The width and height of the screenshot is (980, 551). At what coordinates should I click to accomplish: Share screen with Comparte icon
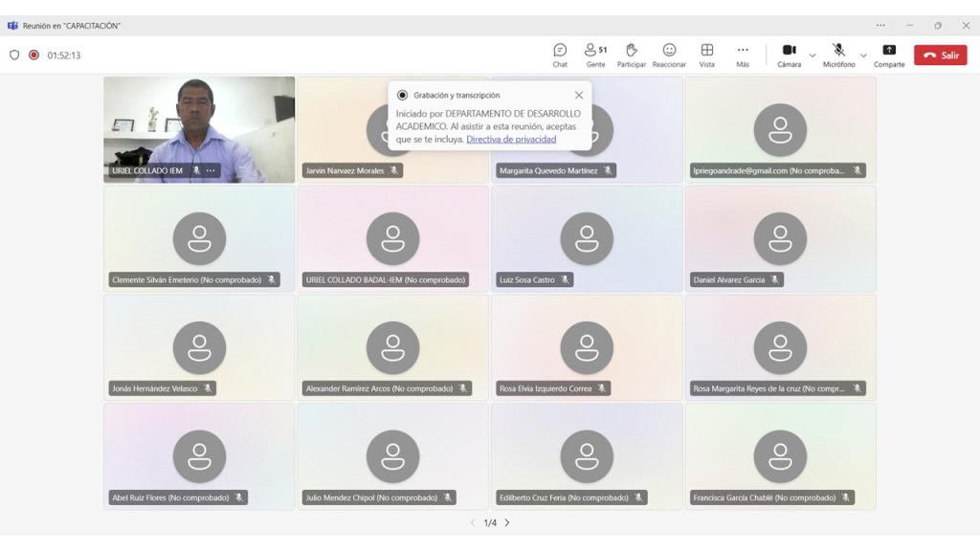point(888,55)
